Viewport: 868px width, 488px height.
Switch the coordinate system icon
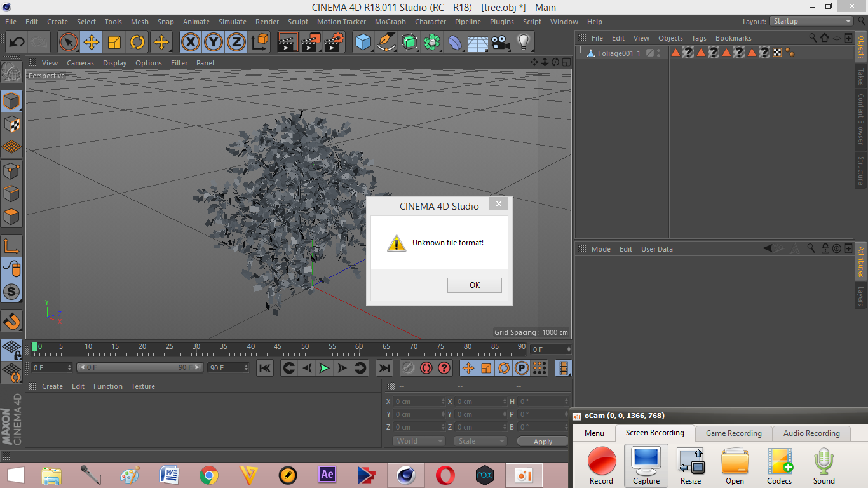[259, 43]
